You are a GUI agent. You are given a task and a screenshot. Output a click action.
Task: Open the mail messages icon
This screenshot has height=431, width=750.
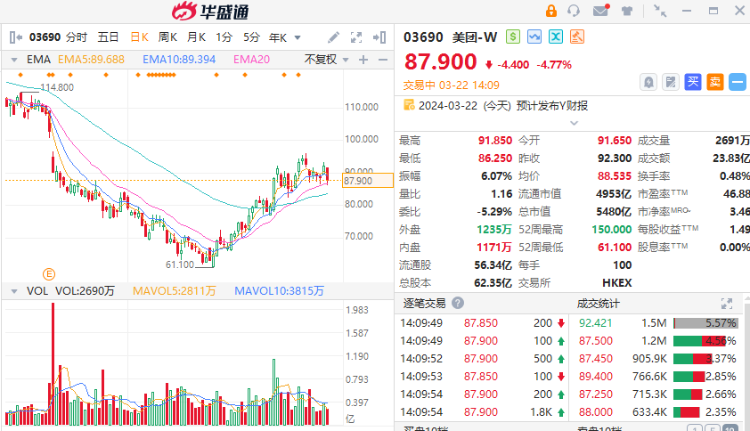tap(601, 10)
